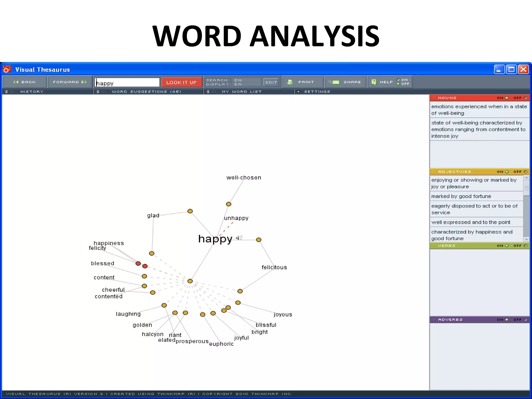The height and width of the screenshot is (399, 532).
Task: Click the meaning node linked to well-chosen
Action: pos(229,204)
